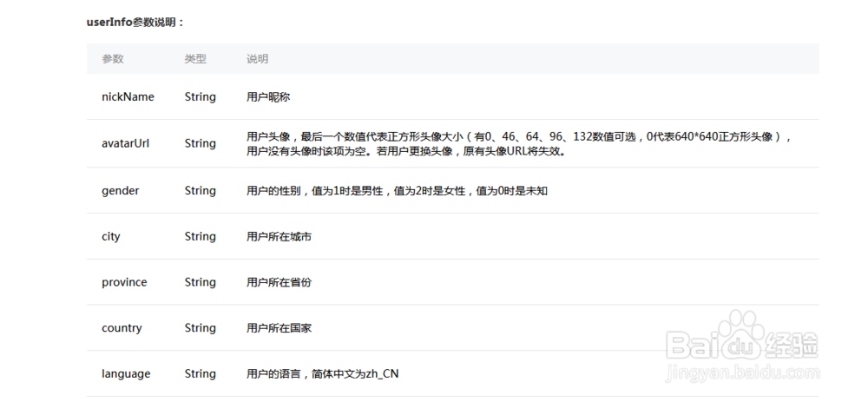This screenshot has width=868, height=402.
Task: Select String type in country row
Action: coord(200,328)
